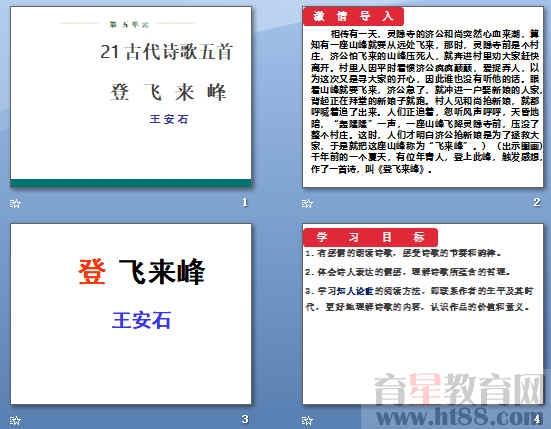Click the animation star icon under slide 2

(307, 203)
